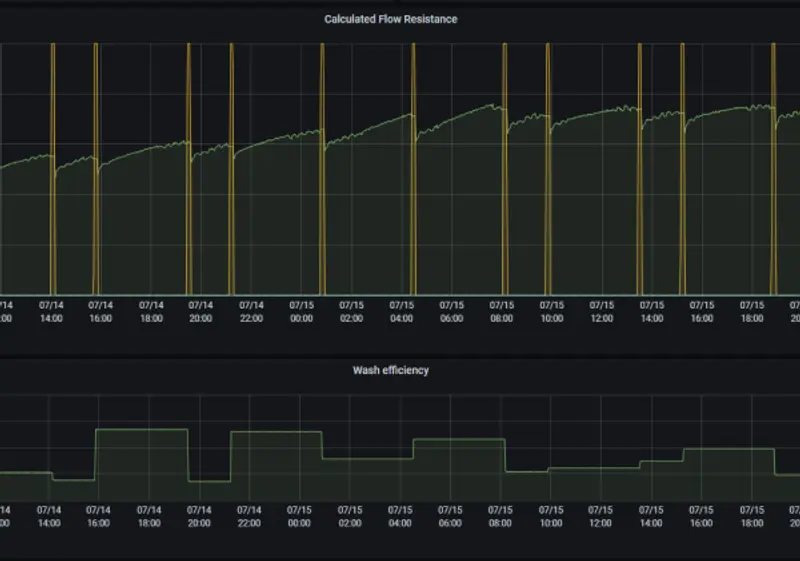This screenshot has height=561, width=800.
Task: Click the 07/15 14:00 label in Flow Resistance panel
Action: click(x=652, y=312)
